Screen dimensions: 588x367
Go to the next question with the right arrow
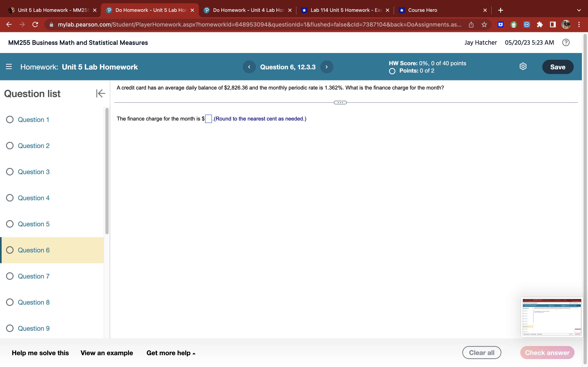pyautogui.click(x=326, y=67)
